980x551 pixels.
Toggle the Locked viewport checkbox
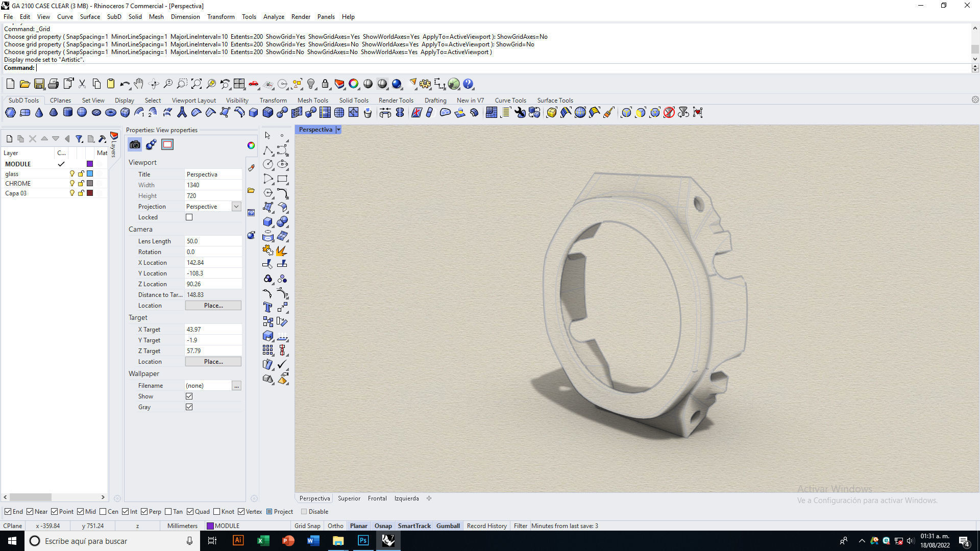(x=189, y=217)
